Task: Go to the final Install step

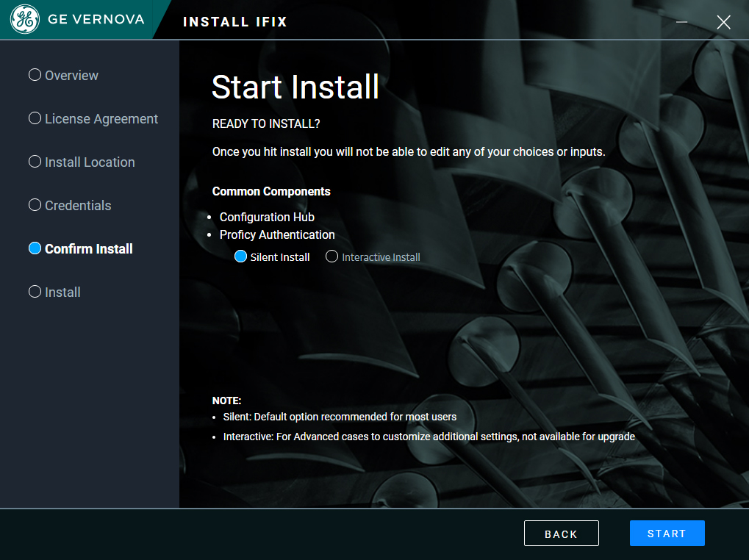Action: pyautogui.click(x=54, y=292)
